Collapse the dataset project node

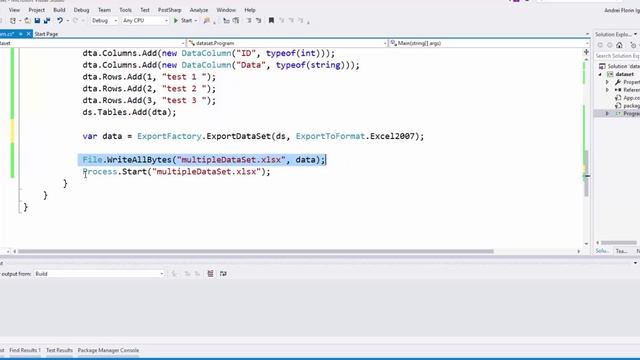coord(600,74)
